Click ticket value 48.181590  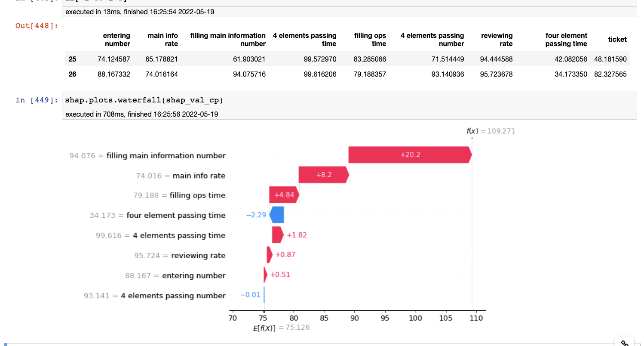(610, 59)
